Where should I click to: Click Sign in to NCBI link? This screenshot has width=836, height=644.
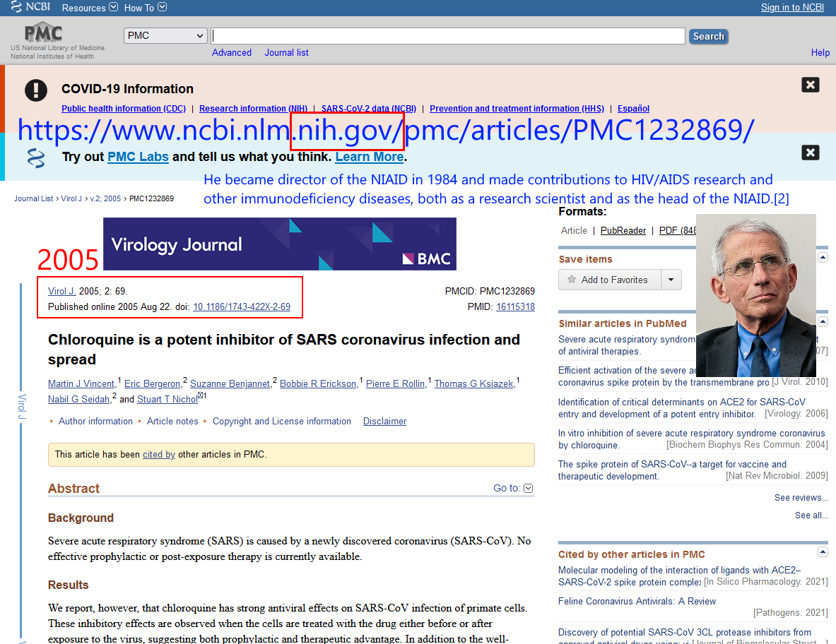(791, 8)
